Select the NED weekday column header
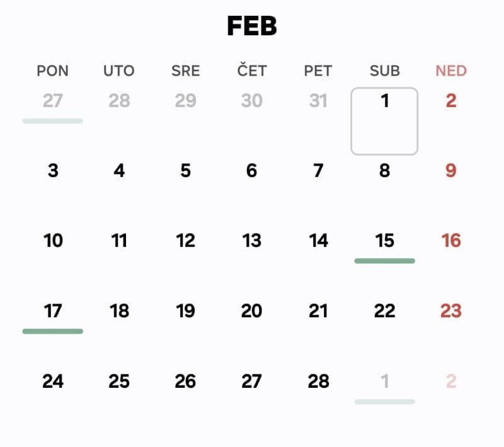The height and width of the screenshot is (447, 504). click(450, 71)
